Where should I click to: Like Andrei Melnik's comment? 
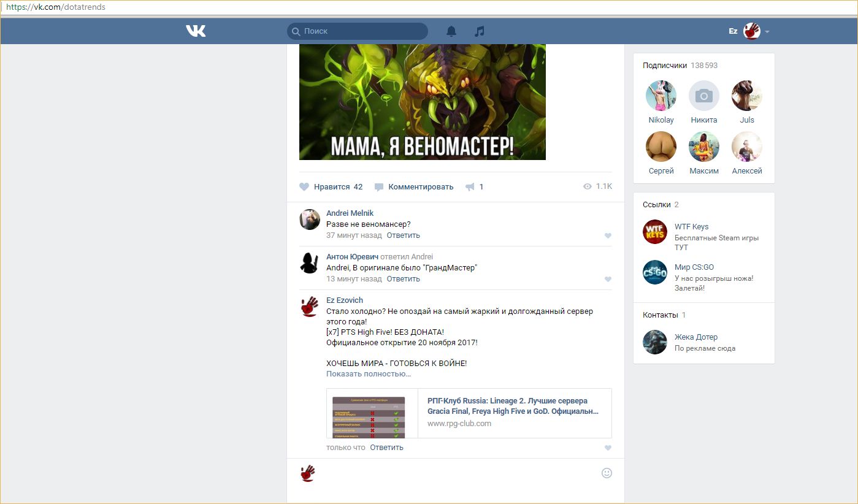tap(608, 235)
